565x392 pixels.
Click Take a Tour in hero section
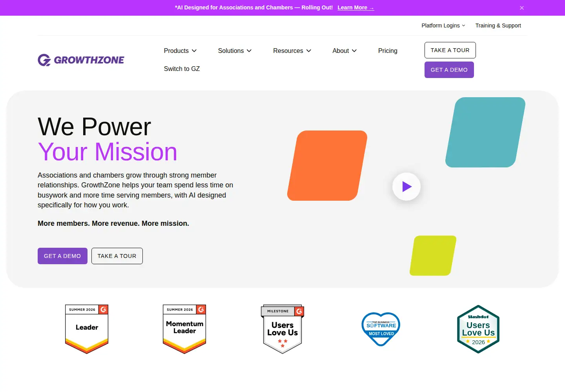coord(117,256)
